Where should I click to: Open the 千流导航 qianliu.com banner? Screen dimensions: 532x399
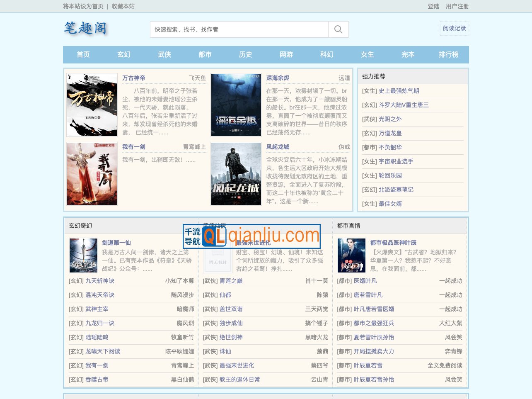click(x=251, y=236)
